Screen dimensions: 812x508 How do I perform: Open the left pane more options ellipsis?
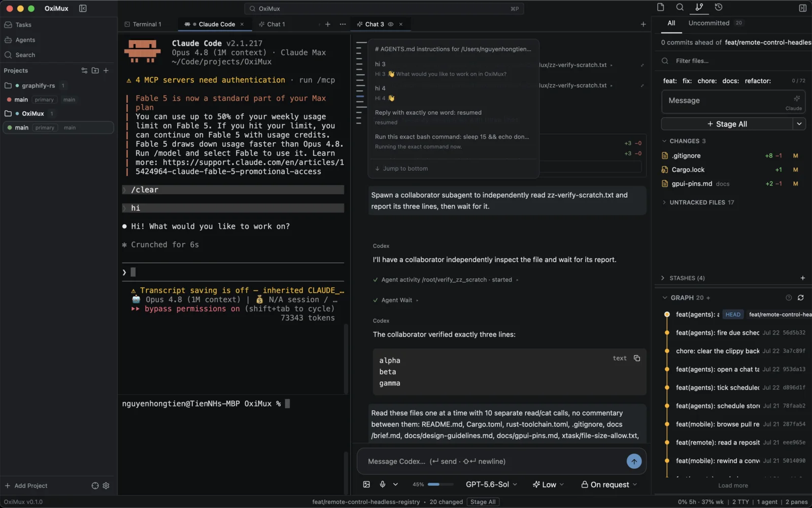(x=343, y=24)
